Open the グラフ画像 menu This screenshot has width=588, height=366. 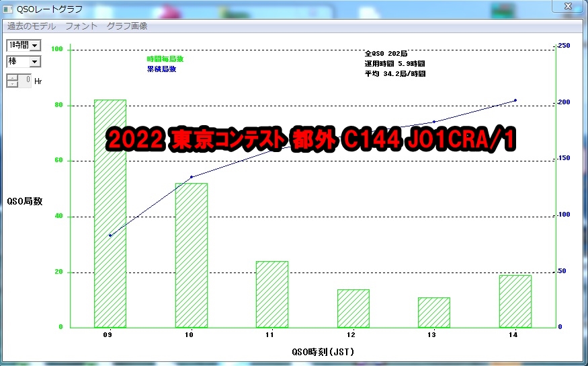tap(127, 26)
